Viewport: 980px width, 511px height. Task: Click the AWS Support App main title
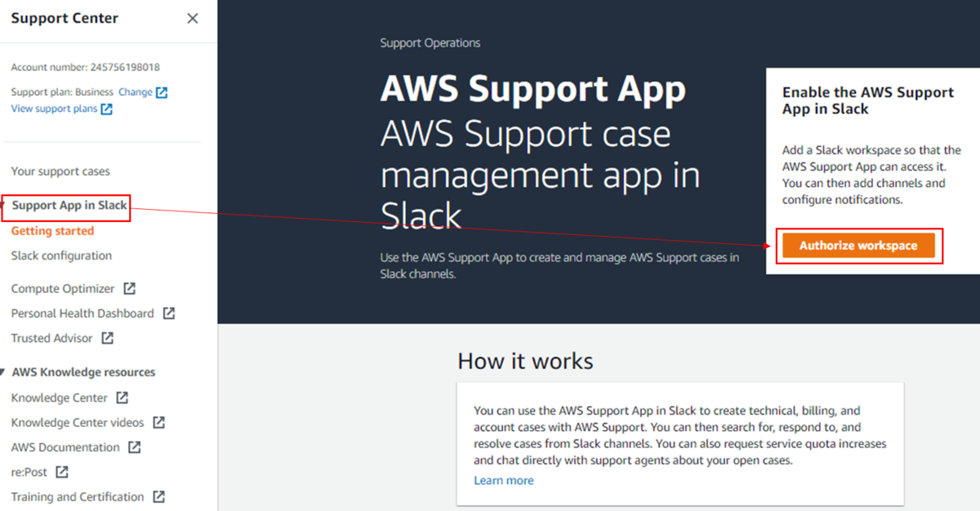(x=533, y=90)
